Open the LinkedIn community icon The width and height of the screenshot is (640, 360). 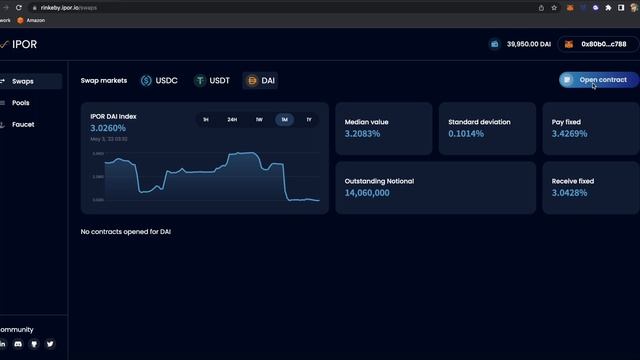[2, 344]
